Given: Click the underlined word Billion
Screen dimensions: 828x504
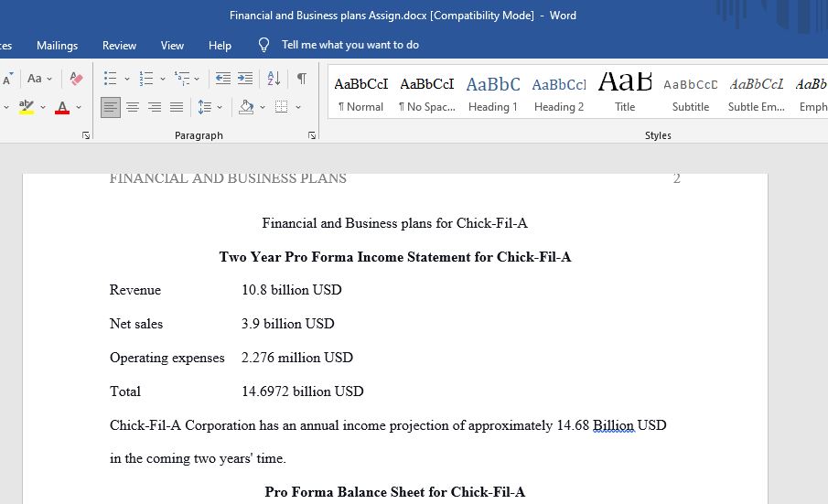Looking at the screenshot, I should click(613, 425).
